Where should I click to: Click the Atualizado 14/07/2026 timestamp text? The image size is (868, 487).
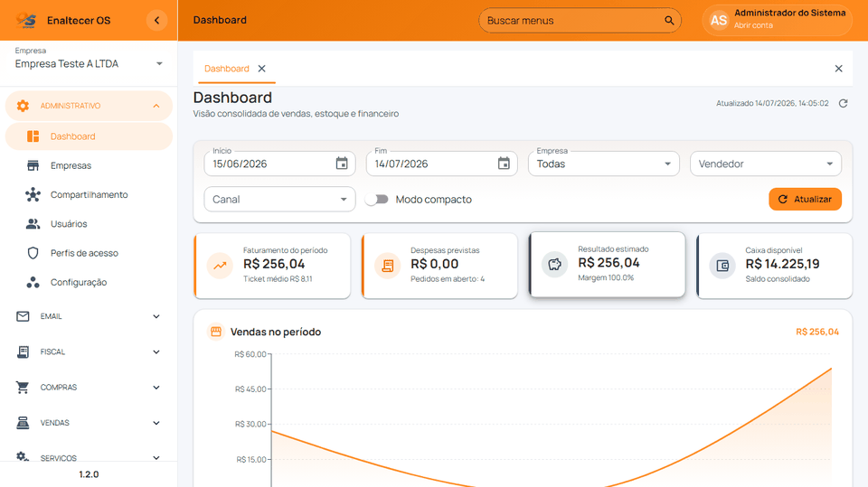(772, 104)
